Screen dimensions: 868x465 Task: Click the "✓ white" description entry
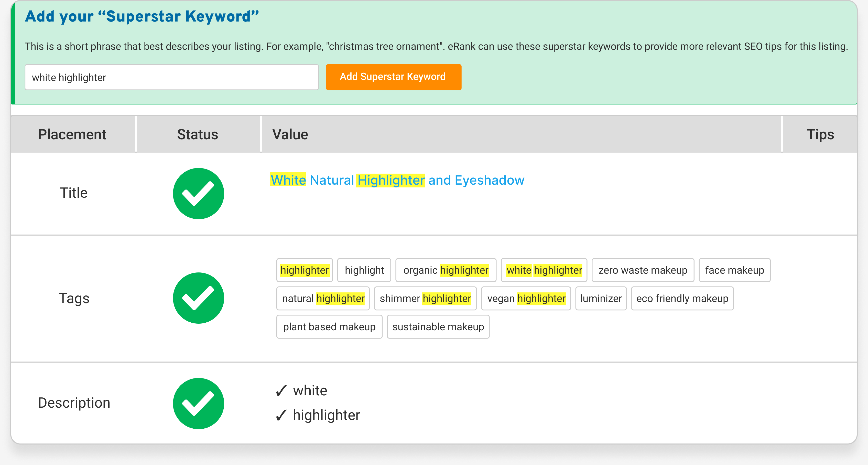point(301,390)
